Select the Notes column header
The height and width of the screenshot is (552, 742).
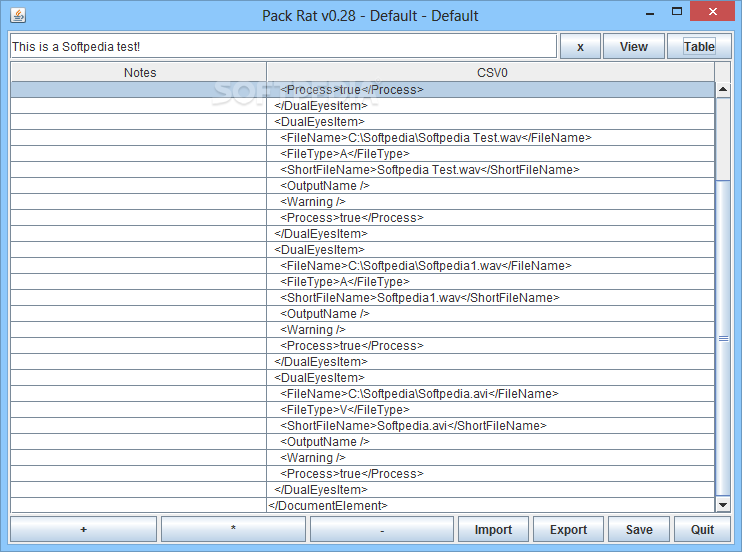[140, 72]
